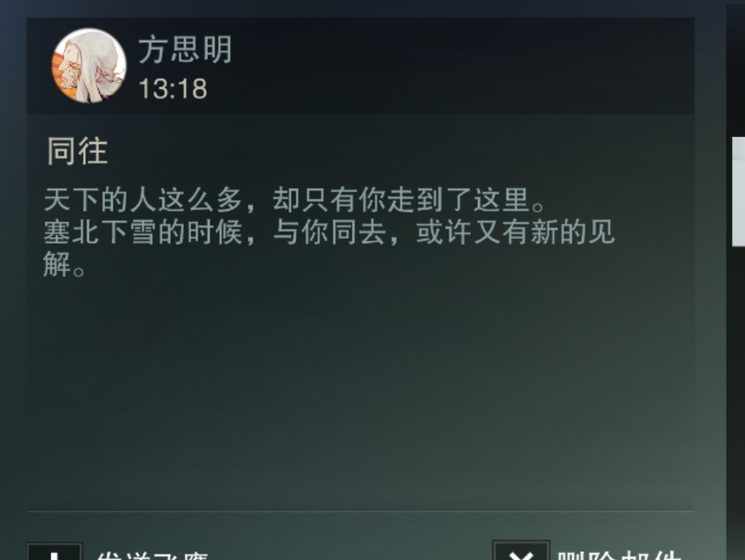Click the X key icon beside 删除邮件
This screenshot has height=560, width=745.
tap(521, 551)
